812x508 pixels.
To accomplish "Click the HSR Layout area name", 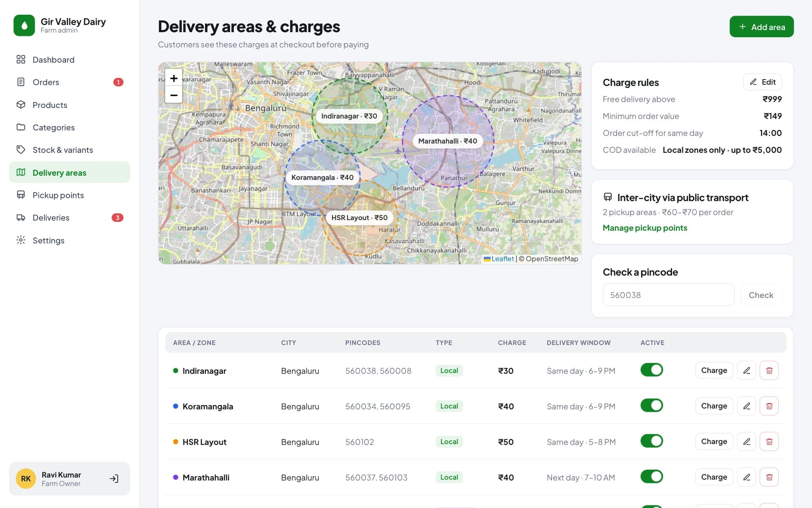I will tap(204, 442).
